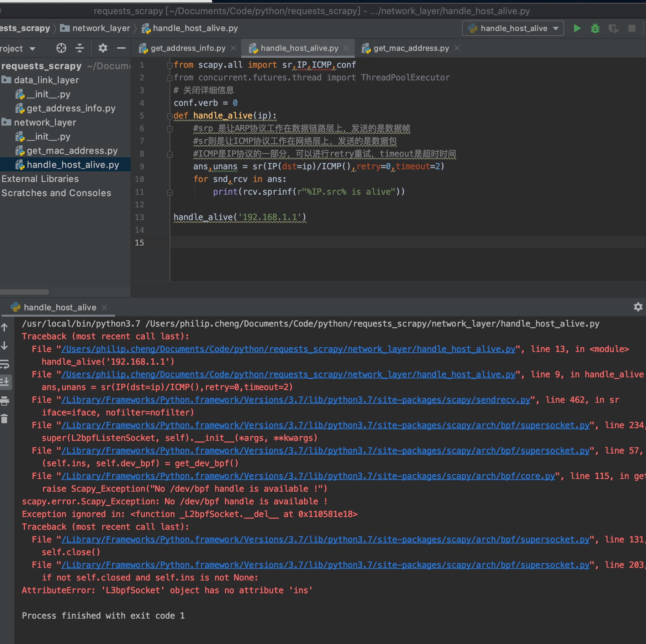Expand the data_link_layer folder
This screenshot has height=644, width=646.
click(x=46, y=80)
